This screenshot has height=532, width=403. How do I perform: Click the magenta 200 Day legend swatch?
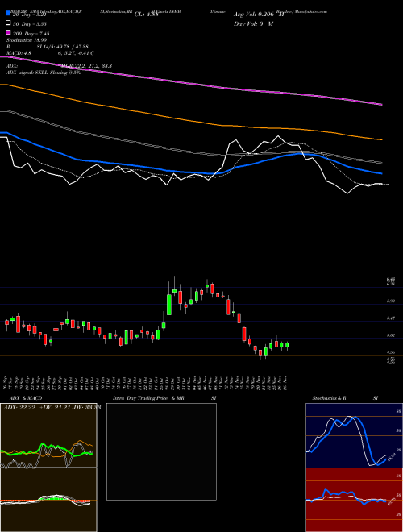pos(8,33)
